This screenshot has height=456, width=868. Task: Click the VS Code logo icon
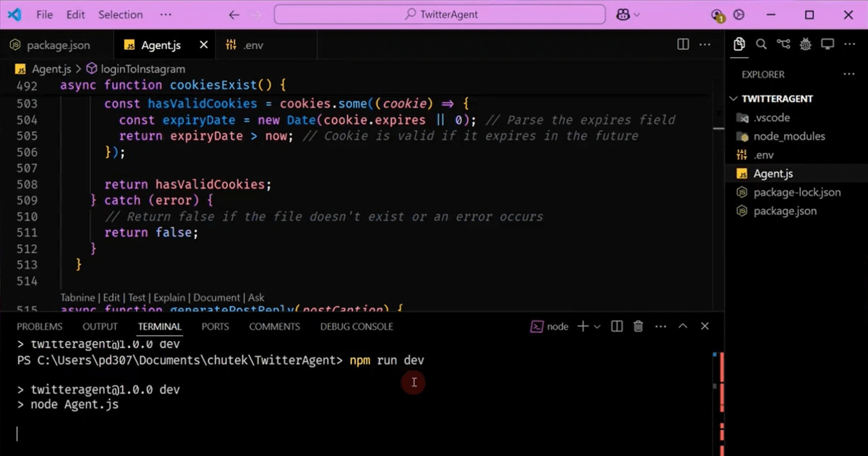pyautogui.click(x=14, y=14)
